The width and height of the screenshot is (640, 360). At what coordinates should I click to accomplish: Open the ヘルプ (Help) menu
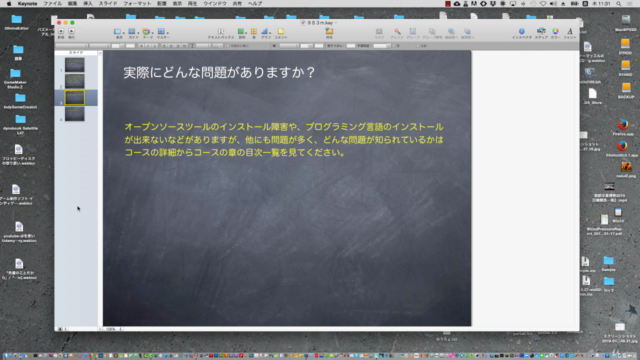[255, 4]
